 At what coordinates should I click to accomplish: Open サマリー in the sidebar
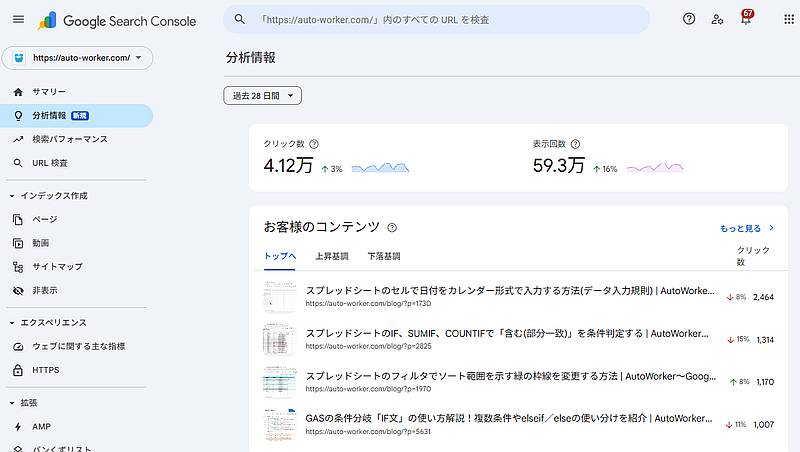[77, 92]
